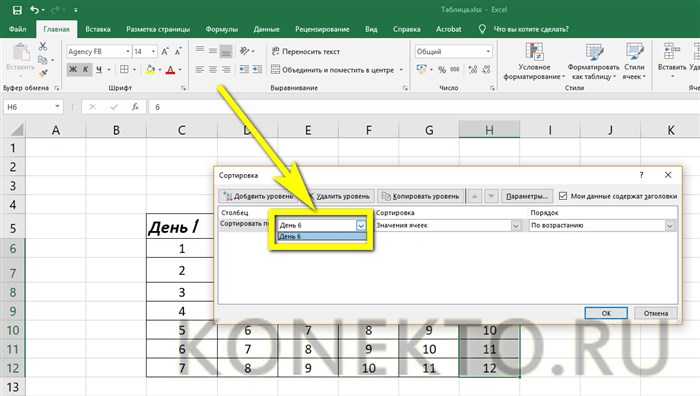
Task: Switch to the Формулы ribbon tab
Action: (221, 29)
